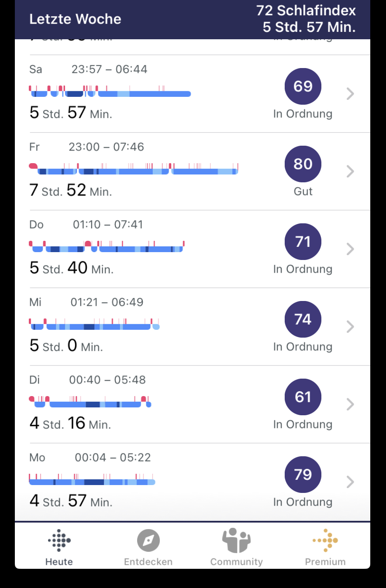Screen dimensions: 386x588
Task: Open the Heute tab icon
Action: pyautogui.click(x=59, y=541)
